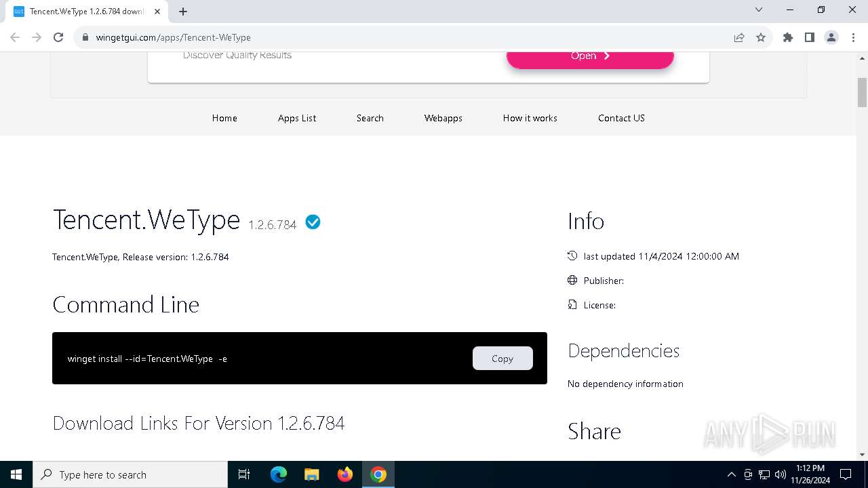Screen dimensions: 868x488
Task: Click the Download Links For Version heading
Action: point(199,424)
